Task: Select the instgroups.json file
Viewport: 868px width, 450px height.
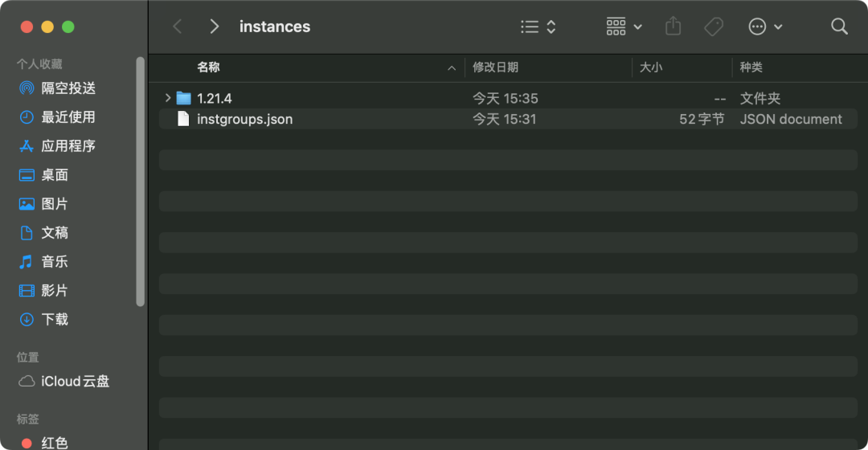Action: (244, 119)
